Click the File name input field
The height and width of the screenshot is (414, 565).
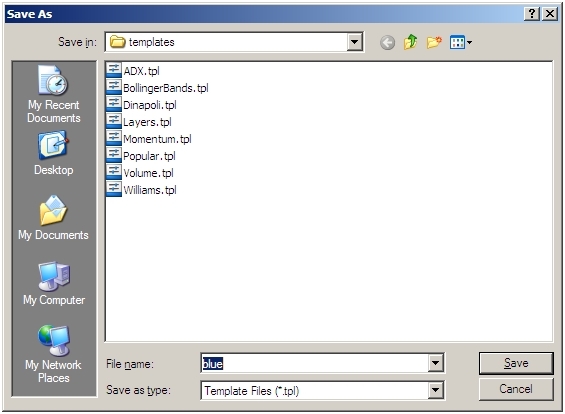[315, 363]
